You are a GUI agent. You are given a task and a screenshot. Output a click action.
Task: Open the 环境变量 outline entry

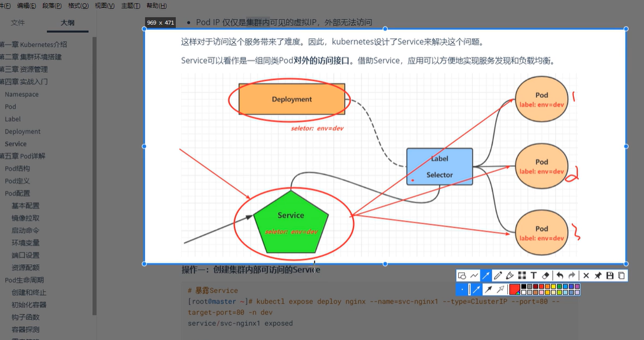pos(26,243)
